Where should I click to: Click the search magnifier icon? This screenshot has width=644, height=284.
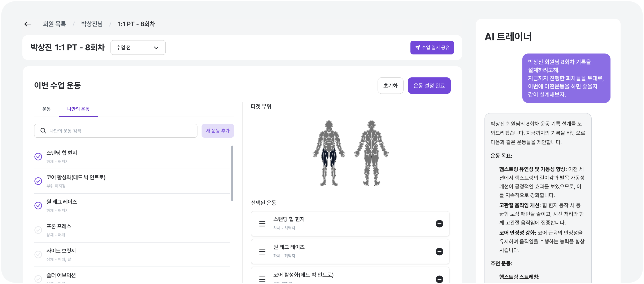tap(43, 131)
